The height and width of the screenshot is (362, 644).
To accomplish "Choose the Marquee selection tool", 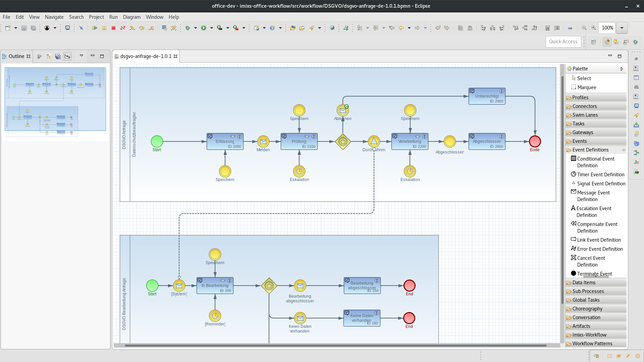I will click(x=584, y=87).
